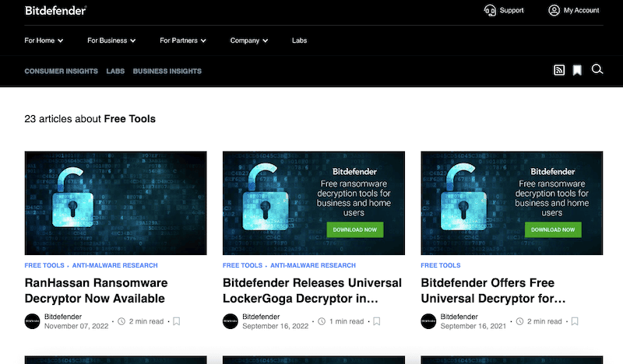Open saved bookmarks icon in blog bar
Image resolution: width=623 pixels, height=364 pixels.
pos(577,70)
